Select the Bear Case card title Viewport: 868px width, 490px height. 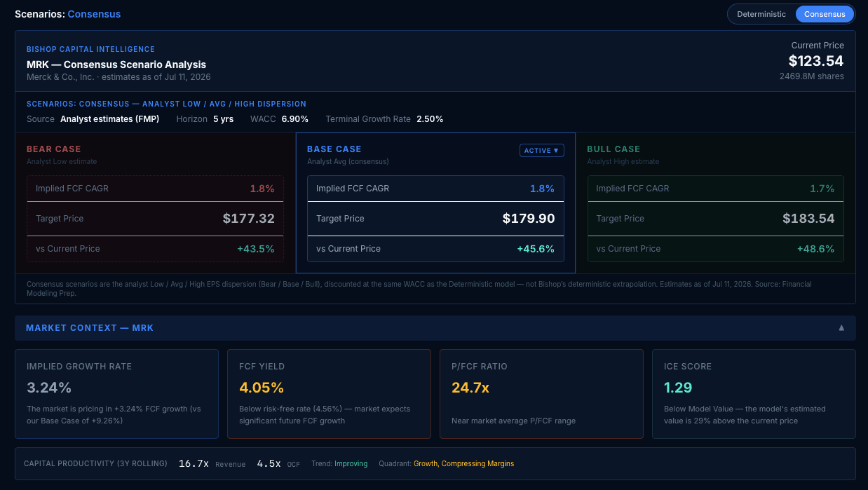click(54, 149)
